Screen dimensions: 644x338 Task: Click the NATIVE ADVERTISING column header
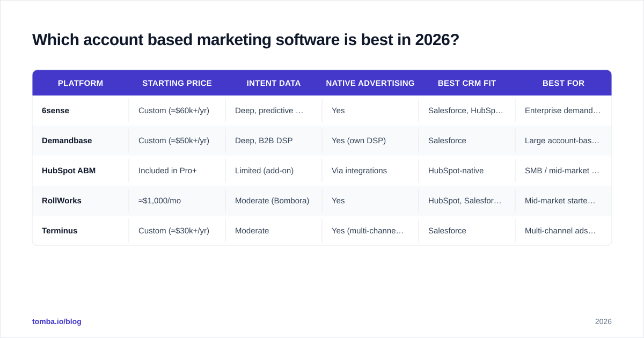(370, 83)
